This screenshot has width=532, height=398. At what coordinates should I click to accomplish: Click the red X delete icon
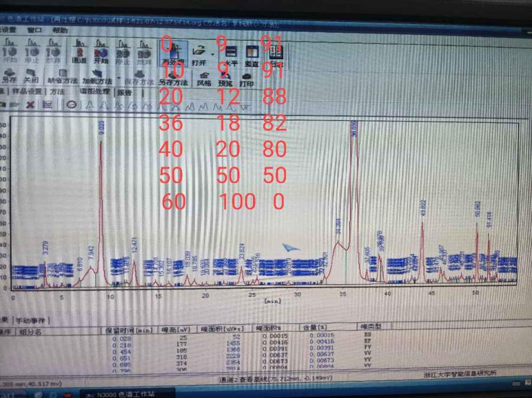tap(30, 105)
